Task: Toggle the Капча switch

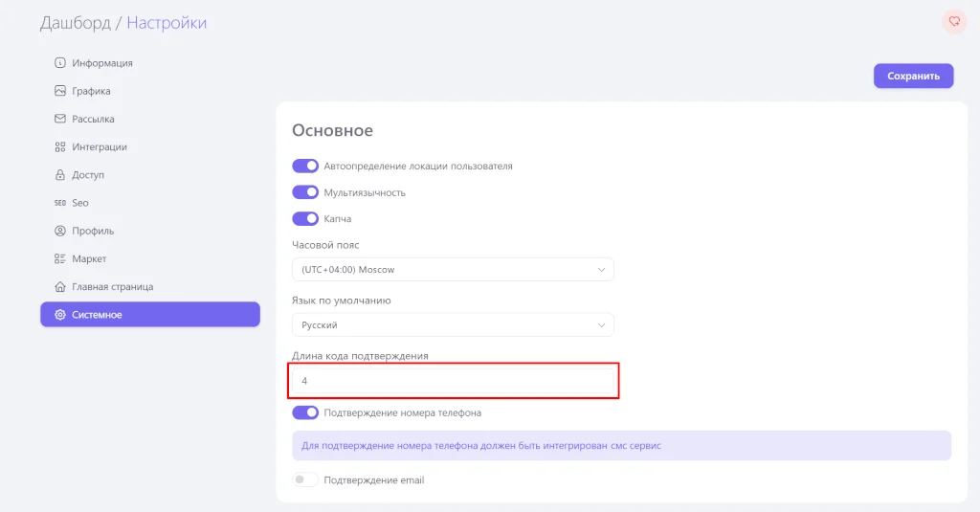Action: pyautogui.click(x=305, y=219)
